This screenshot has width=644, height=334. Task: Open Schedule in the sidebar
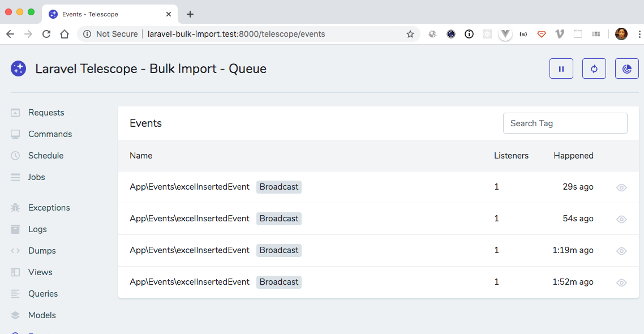(46, 156)
